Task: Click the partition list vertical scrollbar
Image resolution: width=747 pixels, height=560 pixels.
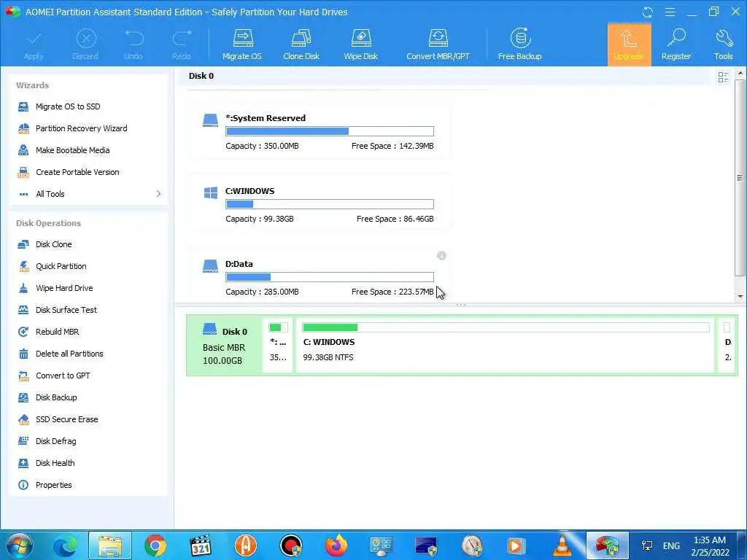Action: coord(740,178)
